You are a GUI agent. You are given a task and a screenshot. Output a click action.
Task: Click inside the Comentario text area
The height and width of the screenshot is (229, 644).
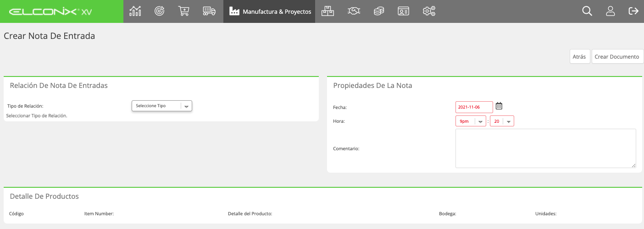[x=546, y=148]
